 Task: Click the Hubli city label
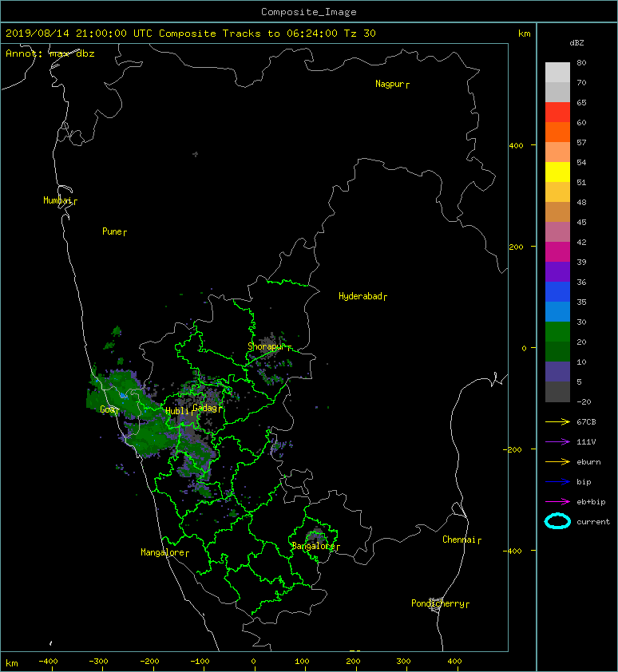pos(176,411)
